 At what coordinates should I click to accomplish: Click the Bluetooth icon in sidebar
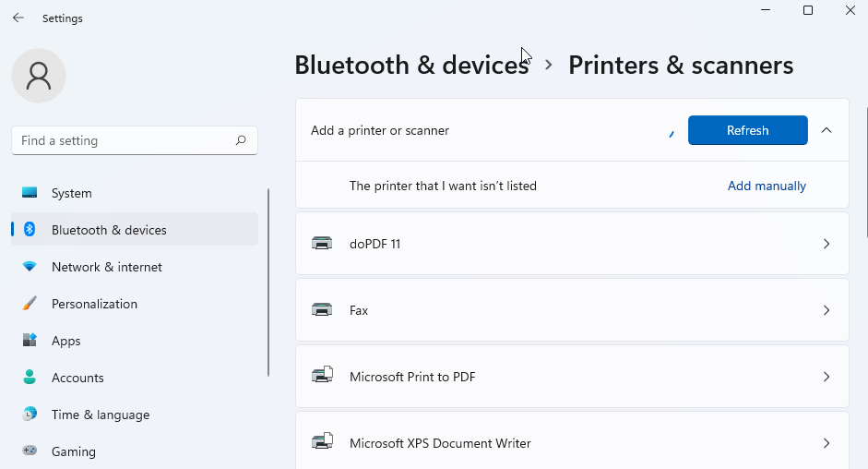point(30,229)
